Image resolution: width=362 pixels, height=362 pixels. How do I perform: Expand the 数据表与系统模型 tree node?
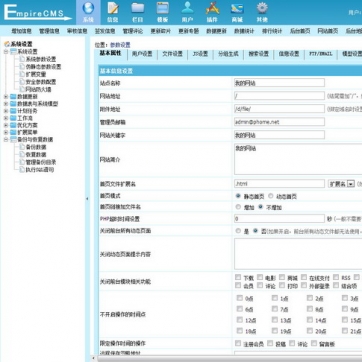[6, 104]
